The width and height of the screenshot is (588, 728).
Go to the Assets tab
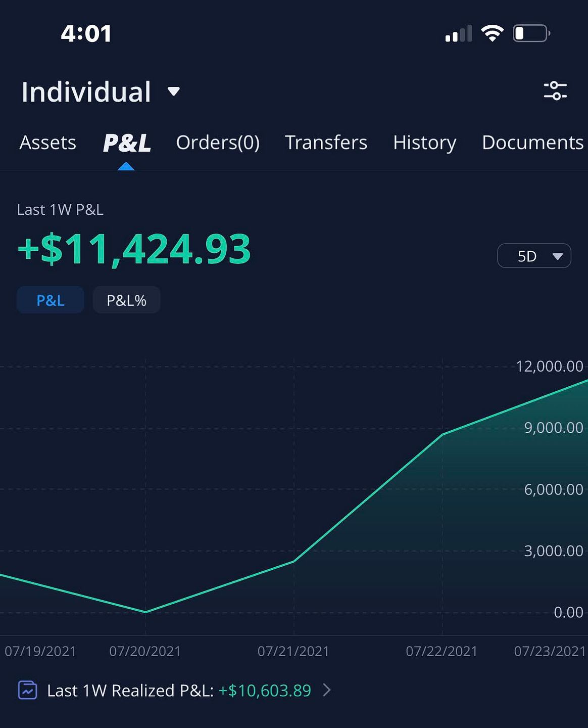click(48, 143)
